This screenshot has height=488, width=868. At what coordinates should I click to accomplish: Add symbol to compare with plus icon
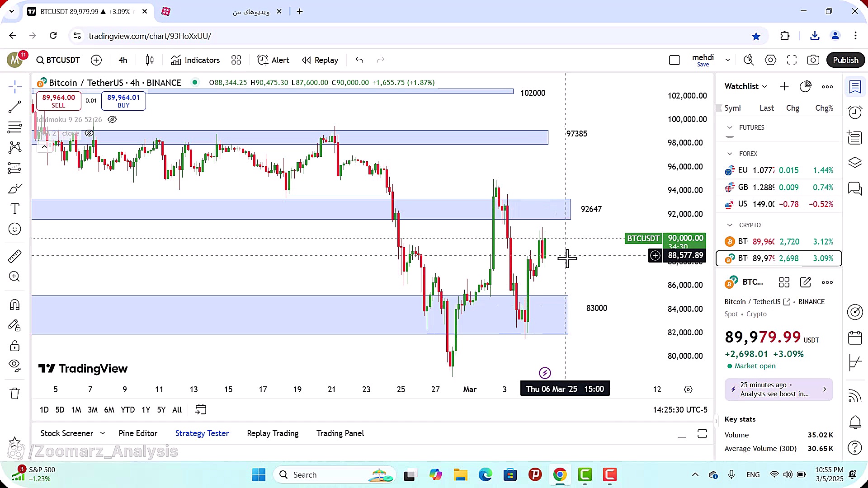96,60
